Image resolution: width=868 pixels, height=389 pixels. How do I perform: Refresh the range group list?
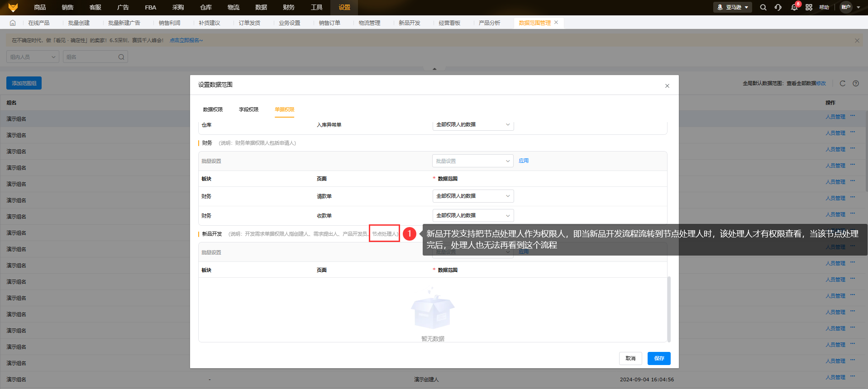(x=843, y=83)
